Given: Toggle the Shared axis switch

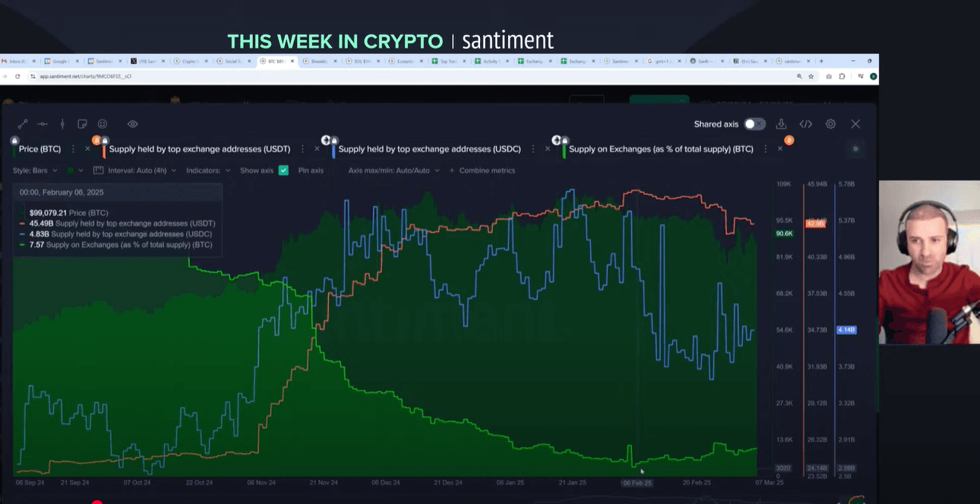Looking at the screenshot, I should coord(754,124).
